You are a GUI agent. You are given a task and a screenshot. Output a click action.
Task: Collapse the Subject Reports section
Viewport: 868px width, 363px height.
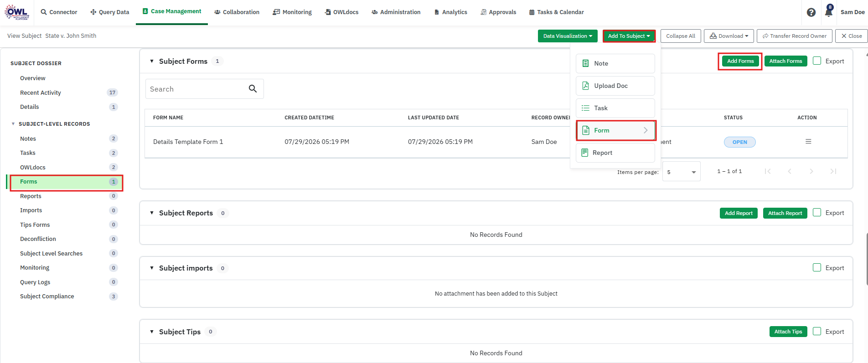(152, 213)
